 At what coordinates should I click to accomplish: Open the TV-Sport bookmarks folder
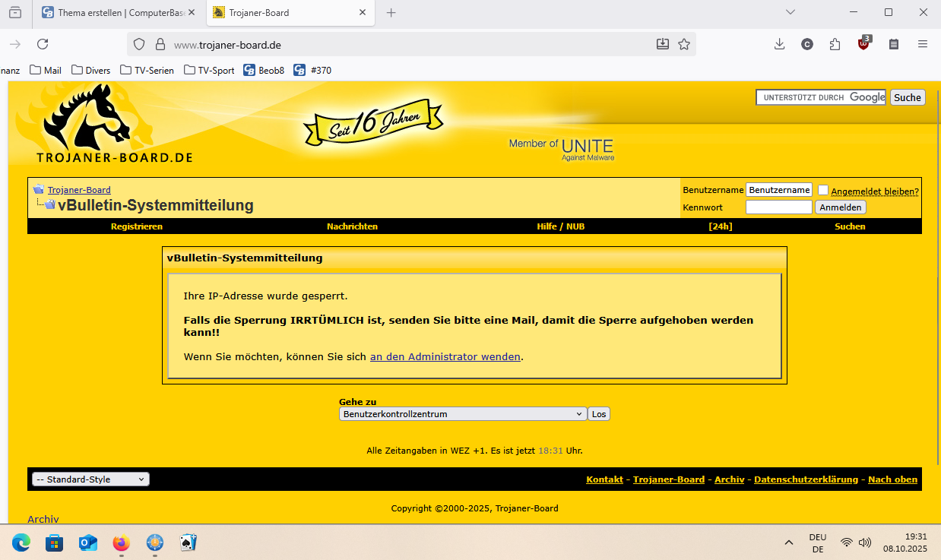(210, 70)
